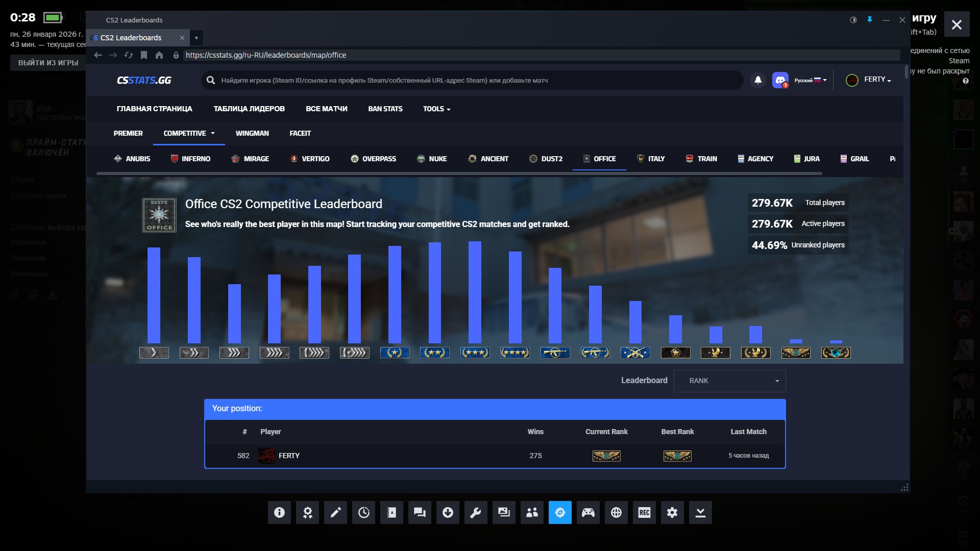Click the notification bell on csstats
Screen dimensions: 980x551
(758, 80)
